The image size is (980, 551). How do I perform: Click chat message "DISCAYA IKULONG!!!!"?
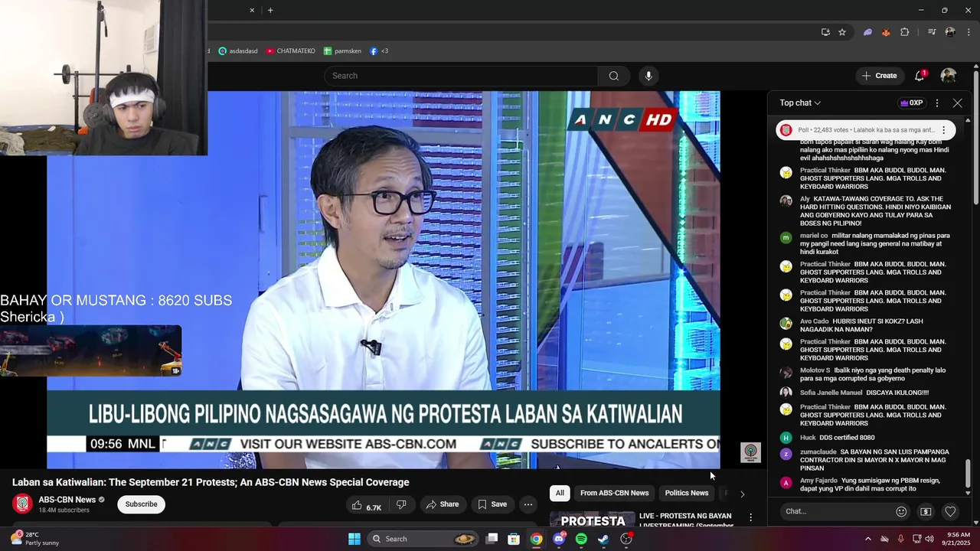(x=897, y=393)
